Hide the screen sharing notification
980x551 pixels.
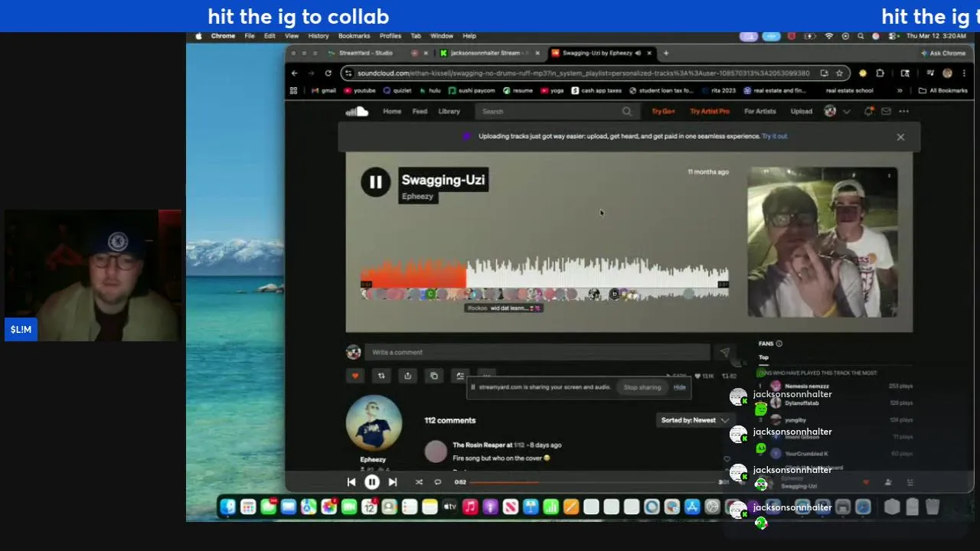680,387
